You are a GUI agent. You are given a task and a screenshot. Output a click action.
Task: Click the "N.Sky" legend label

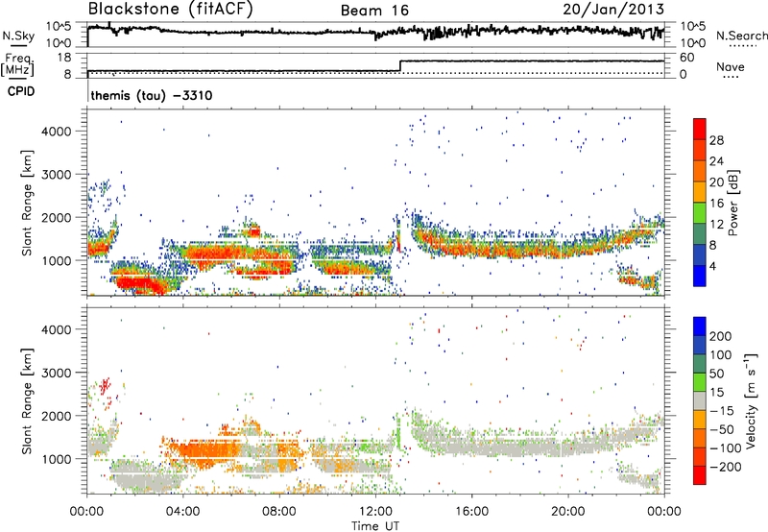pos(18,36)
